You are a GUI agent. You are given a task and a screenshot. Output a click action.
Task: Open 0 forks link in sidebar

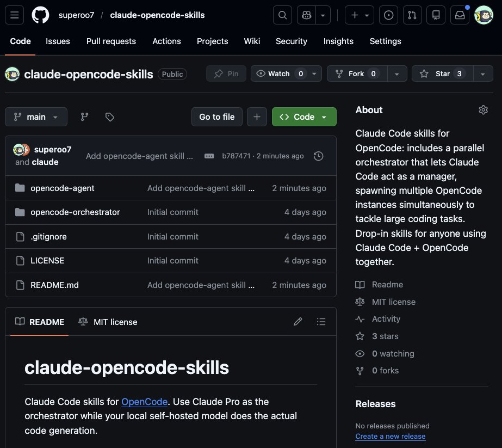point(377,371)
